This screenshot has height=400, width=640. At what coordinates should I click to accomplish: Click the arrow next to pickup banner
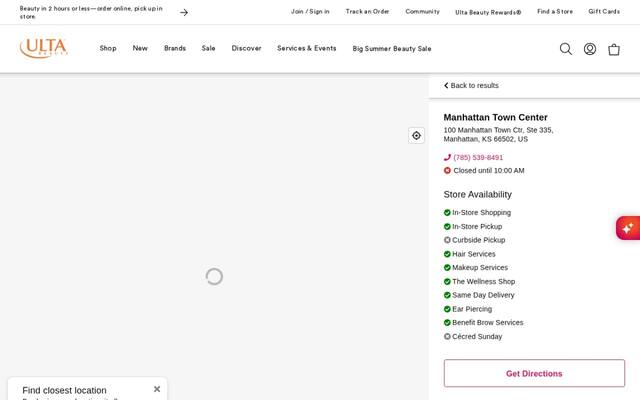tap(184, 13)
